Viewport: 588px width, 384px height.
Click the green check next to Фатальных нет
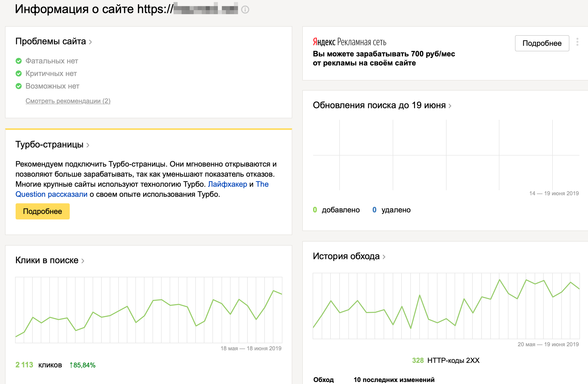(x=19, y=61)
